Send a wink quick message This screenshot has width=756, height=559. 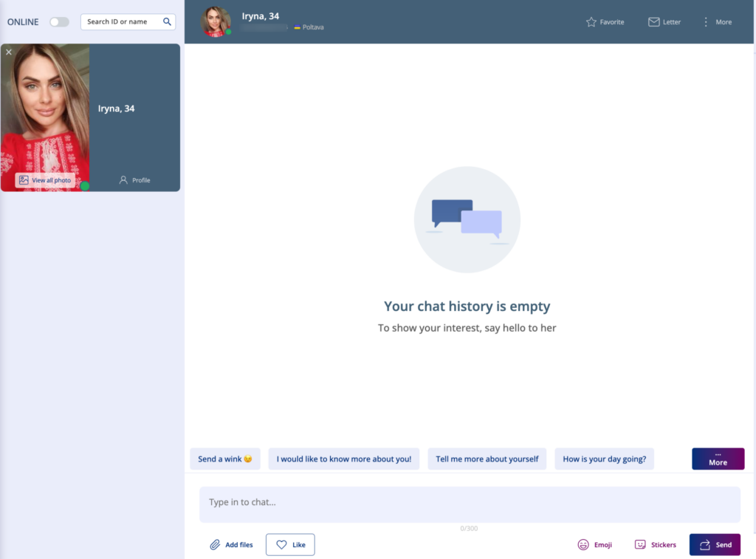[225, 459]
